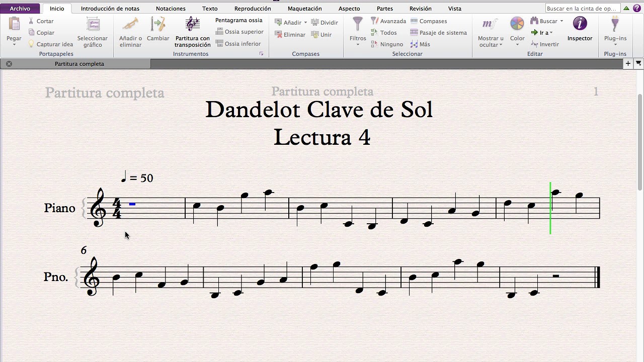This screenshot has height=362, width=644.
Task: Open the Plug-ins dropdown
Action: click(x=615, y=31)
